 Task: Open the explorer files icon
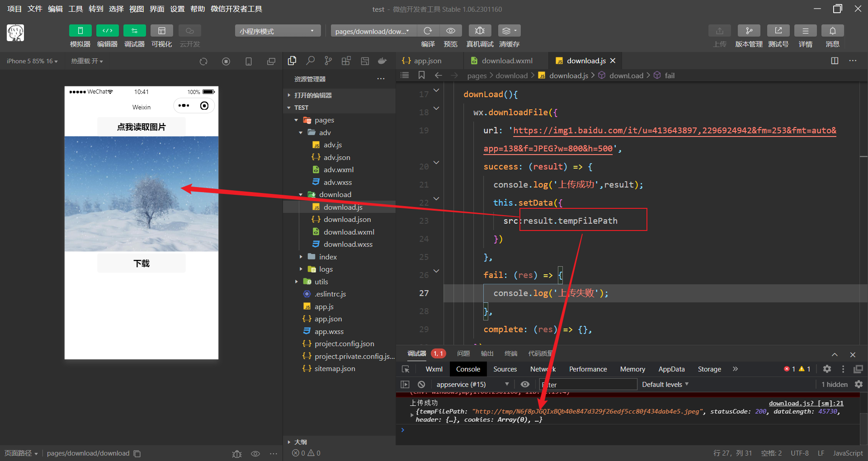point(292,61)
